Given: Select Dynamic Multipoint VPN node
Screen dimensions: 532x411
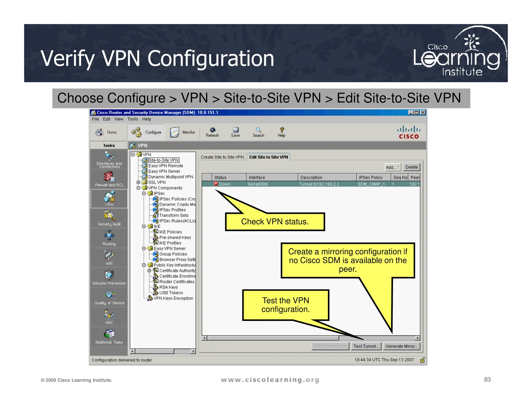Looking at the screenshot, I should click(x=171, y=177).
